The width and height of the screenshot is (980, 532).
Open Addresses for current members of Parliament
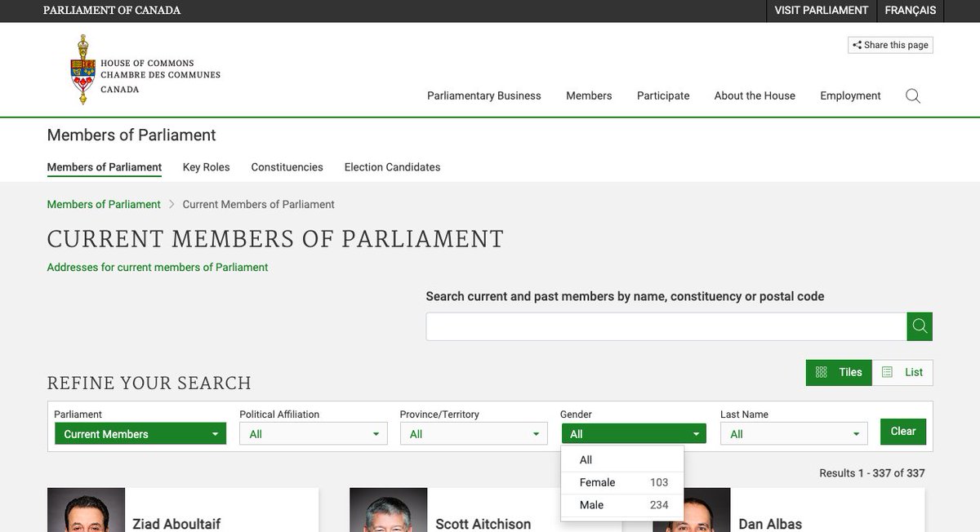coord(158,267)
